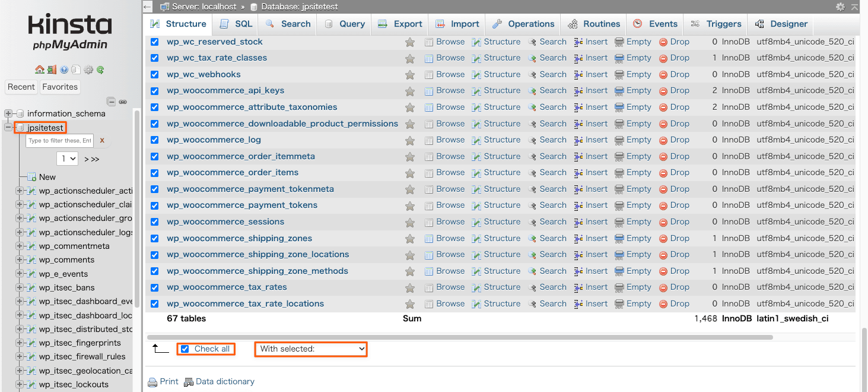This screenshot has width=868, height=392.
Task: Uncheck the wp_wc_webhooks table checkbox
Action: pyautogui.click(x=155, y=74)
